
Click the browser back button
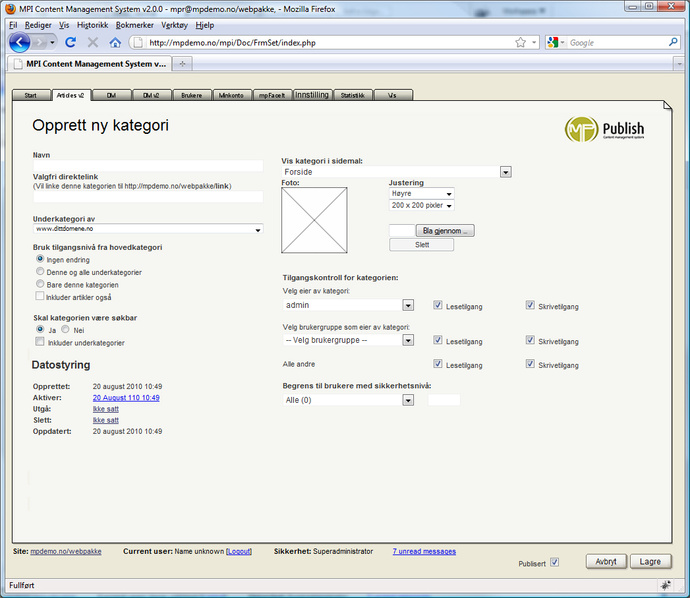(x=19, y=43)
